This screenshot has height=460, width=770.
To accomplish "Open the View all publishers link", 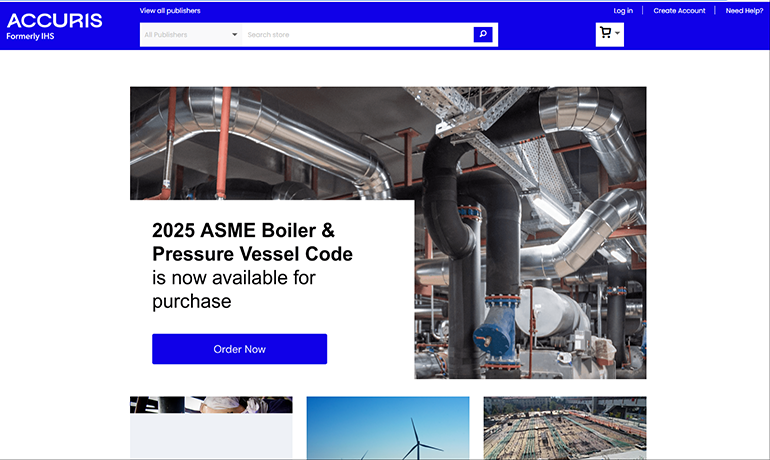I will tap(170, 11).
